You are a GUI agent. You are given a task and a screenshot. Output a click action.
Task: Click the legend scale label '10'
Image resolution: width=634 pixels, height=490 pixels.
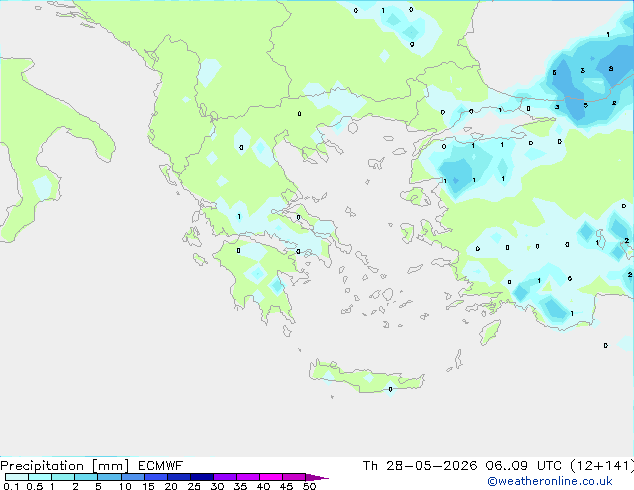(x=125, y=486)
